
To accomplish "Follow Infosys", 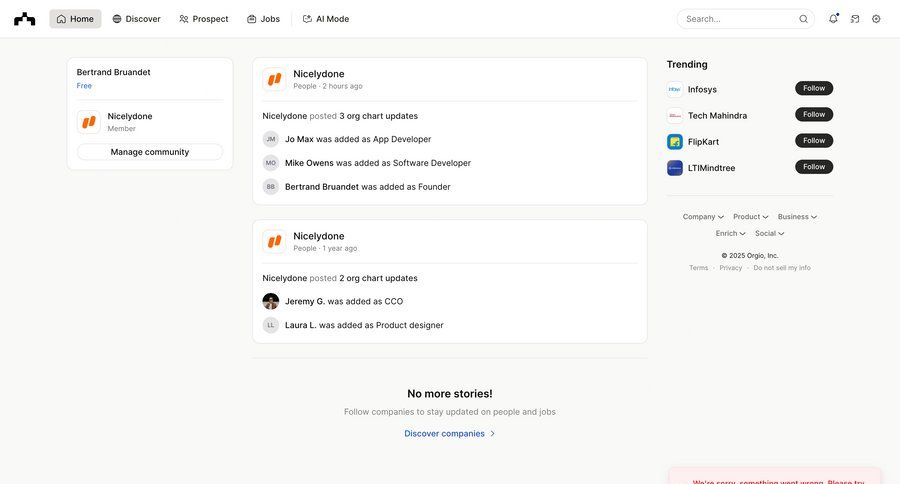I will (x=814, y=88).
